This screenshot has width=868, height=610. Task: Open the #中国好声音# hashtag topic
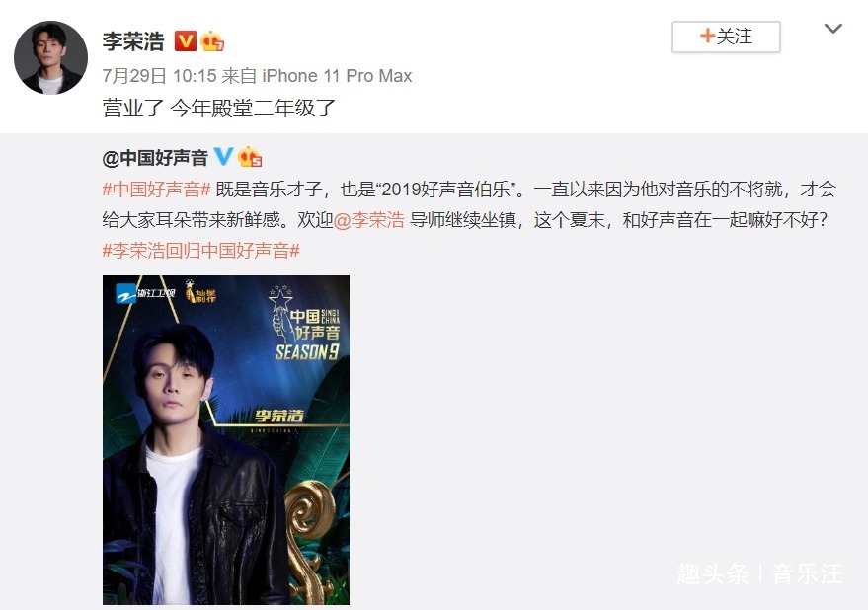(x=156, y=190)
